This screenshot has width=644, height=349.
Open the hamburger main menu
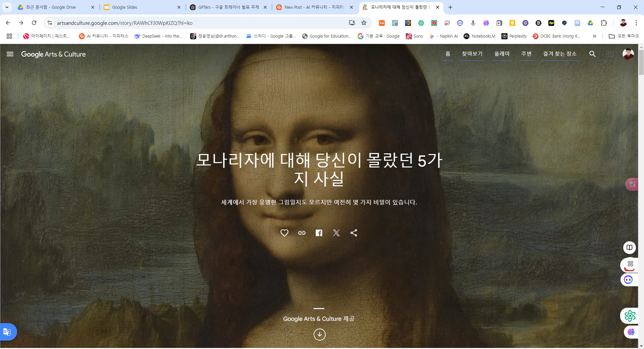pyautogui.click(x=10, y=54)
